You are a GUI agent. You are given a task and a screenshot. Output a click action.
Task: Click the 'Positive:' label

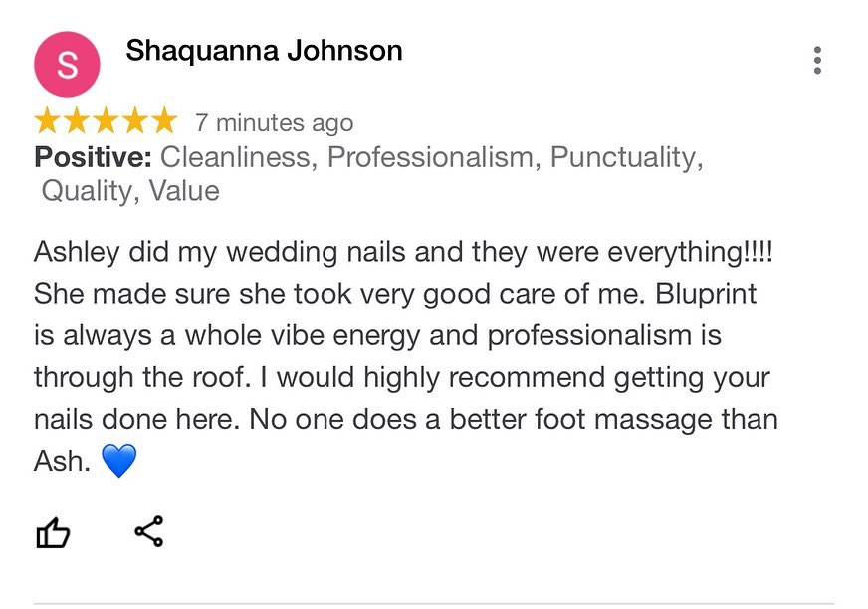tap(94, 157)
